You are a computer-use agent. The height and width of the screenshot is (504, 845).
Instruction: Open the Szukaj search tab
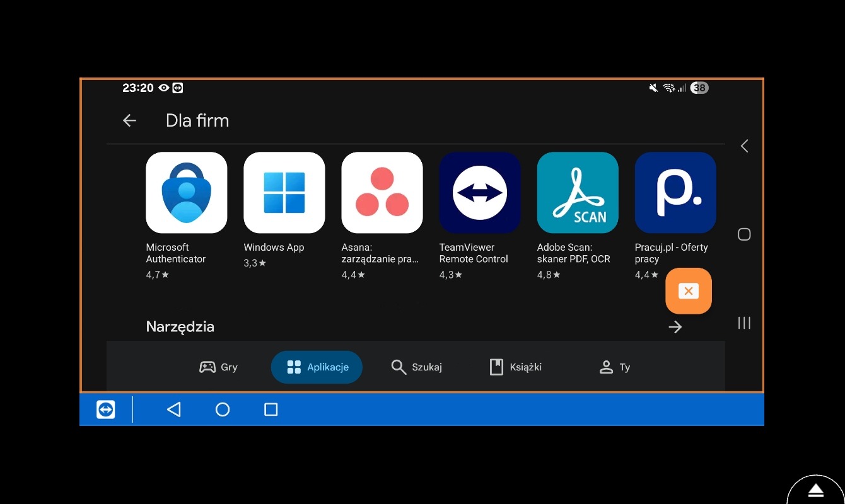pos(416,367)
